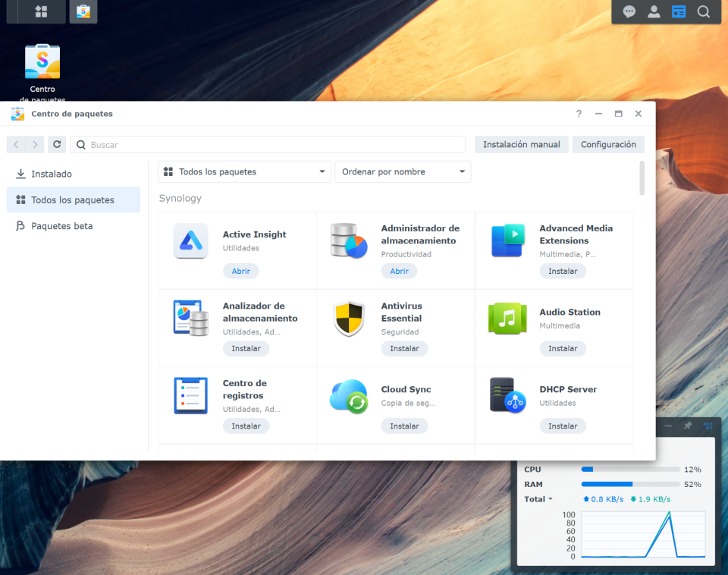Click the 0.8 KB/s upload value
The width and height of the screenshot is (728, 575).
click(x=607, y=499)
